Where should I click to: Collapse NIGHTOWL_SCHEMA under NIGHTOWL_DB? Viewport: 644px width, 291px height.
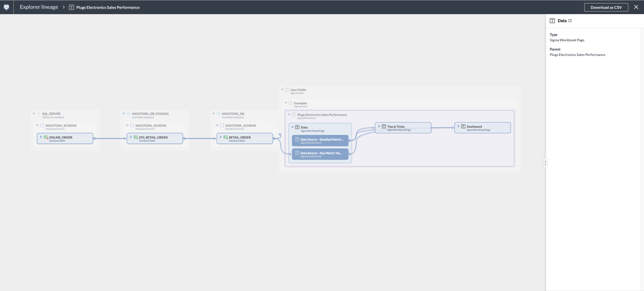tap(217, 125)
